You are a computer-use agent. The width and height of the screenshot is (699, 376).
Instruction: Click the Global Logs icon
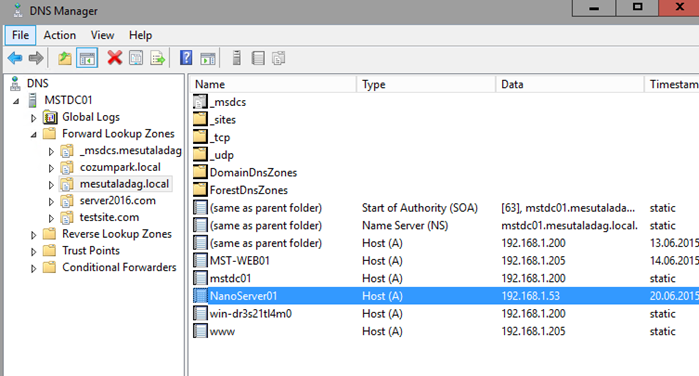(x=50, y=117)
